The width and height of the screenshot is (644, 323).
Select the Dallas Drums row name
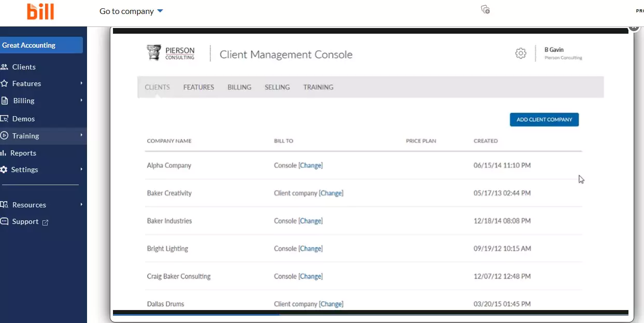click(165, 304)
